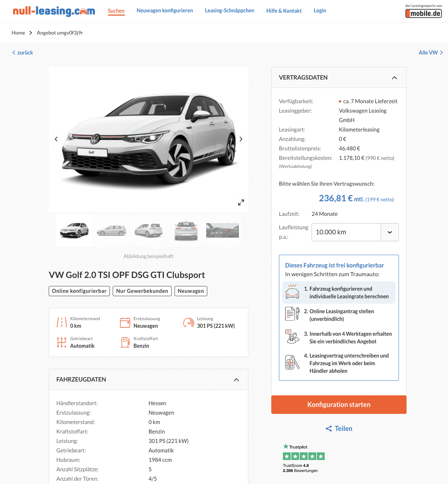Open the Laufleistung 10.000 km dropdown

pos(355,232)
